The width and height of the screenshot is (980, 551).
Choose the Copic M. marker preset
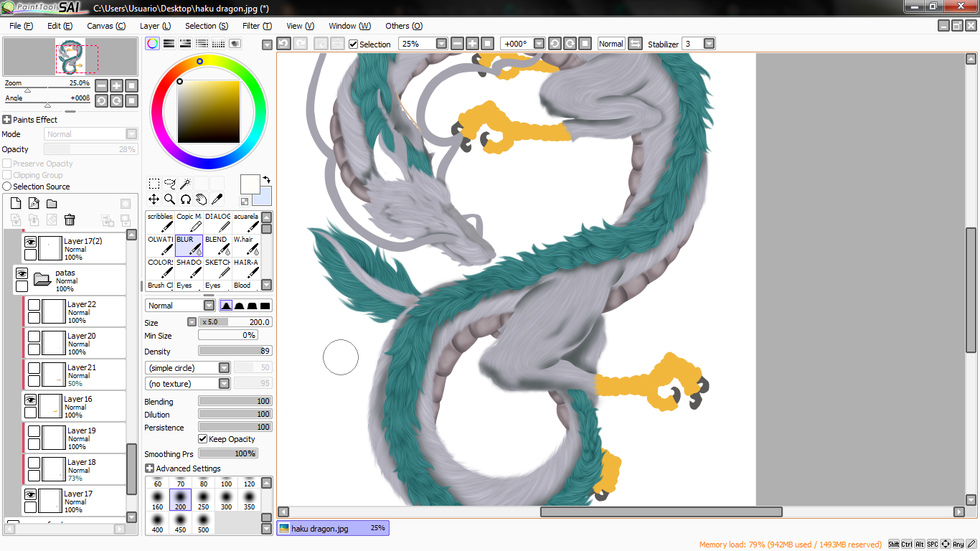[189, 222]
